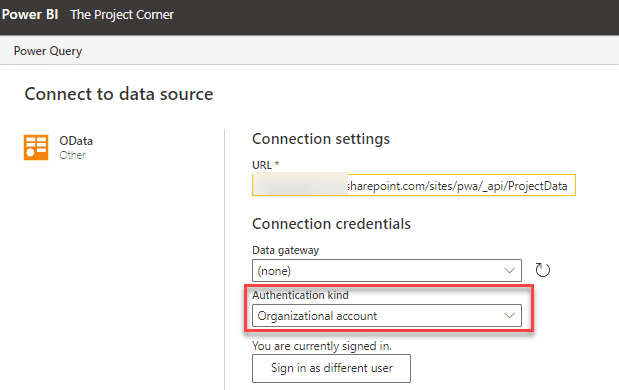The height and width of the screenshot is (390, 619).
Task: Click 'You are currently signed in.' text
Action: coord(322,346)
